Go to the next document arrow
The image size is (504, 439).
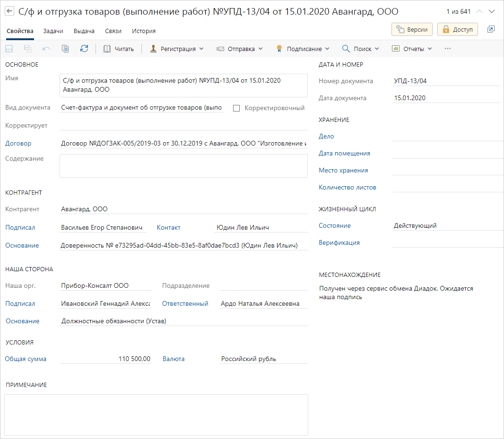(492, 12)
